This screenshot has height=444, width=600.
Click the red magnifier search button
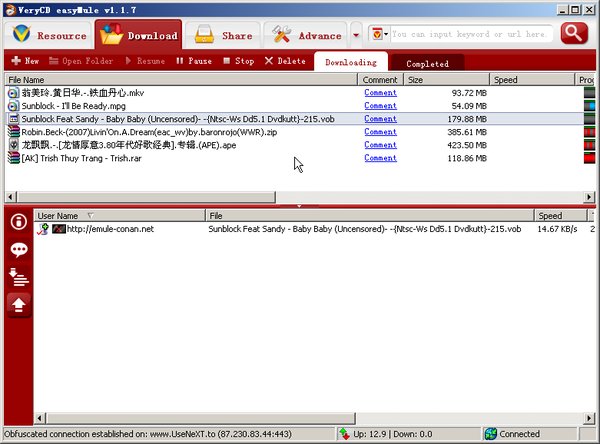[x=574, y=33]
